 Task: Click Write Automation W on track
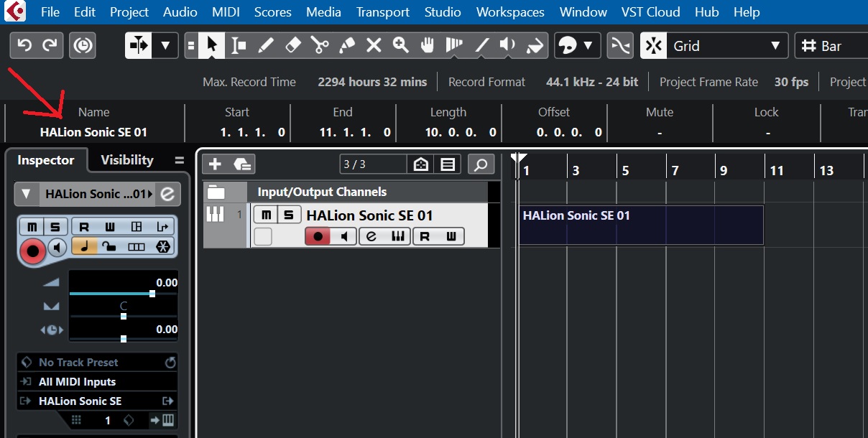click(451, 236)
